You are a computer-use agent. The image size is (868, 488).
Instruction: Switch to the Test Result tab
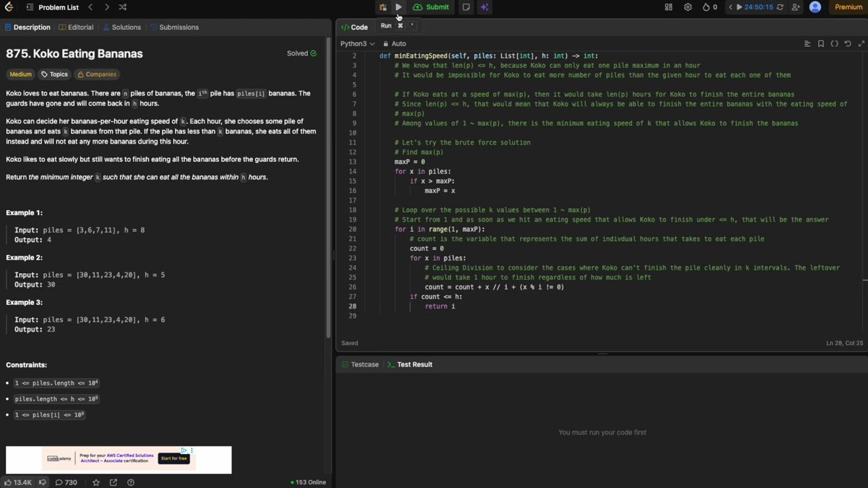click(x=410, y=365)
